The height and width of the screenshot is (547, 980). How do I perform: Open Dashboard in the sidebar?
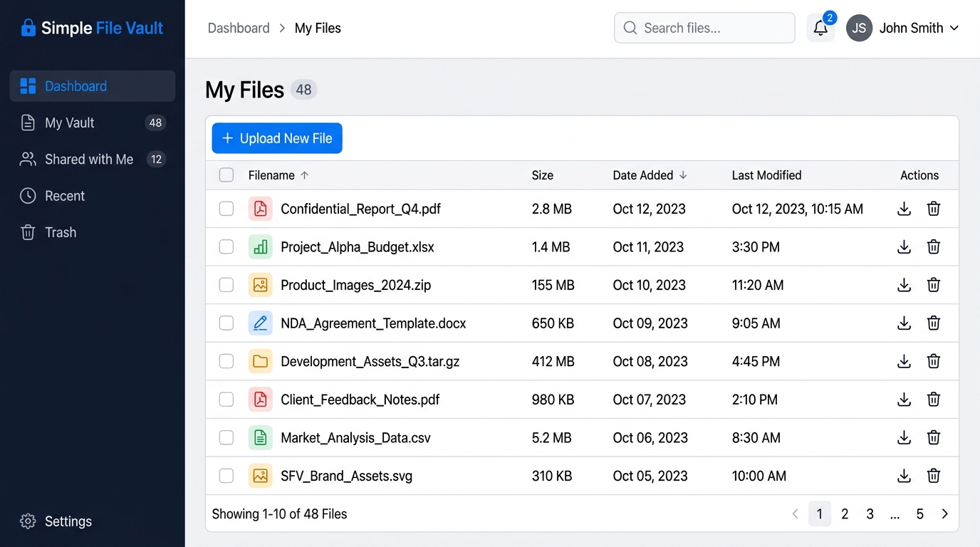coord(93,86)
